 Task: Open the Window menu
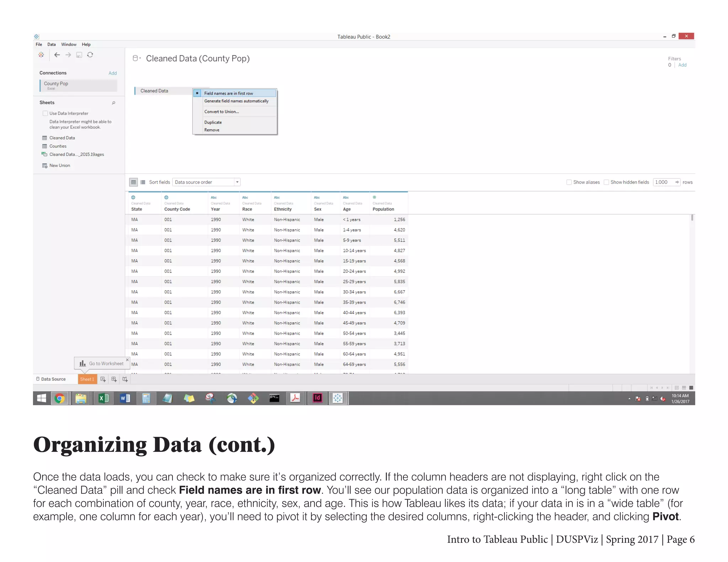[69, 44]
